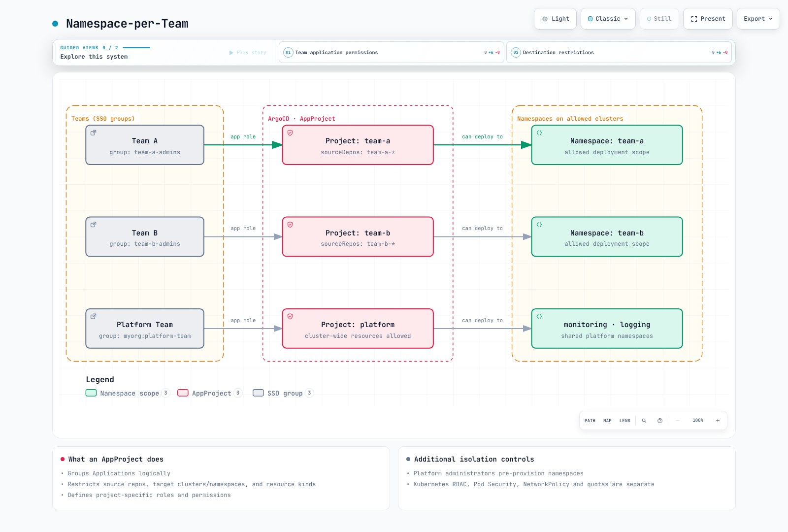This screenshot has width=788, height=532.
Task: Select the Team A node
Action: pos(145,145)
